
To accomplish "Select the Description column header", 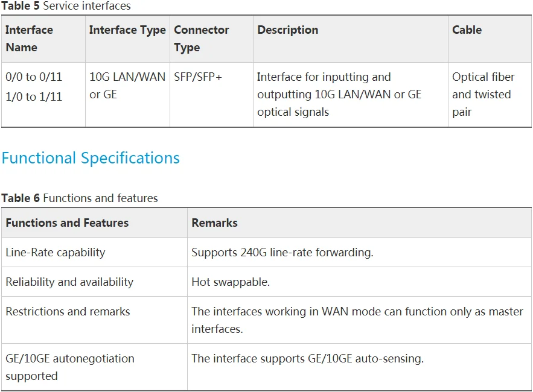I will coord(351,39).
